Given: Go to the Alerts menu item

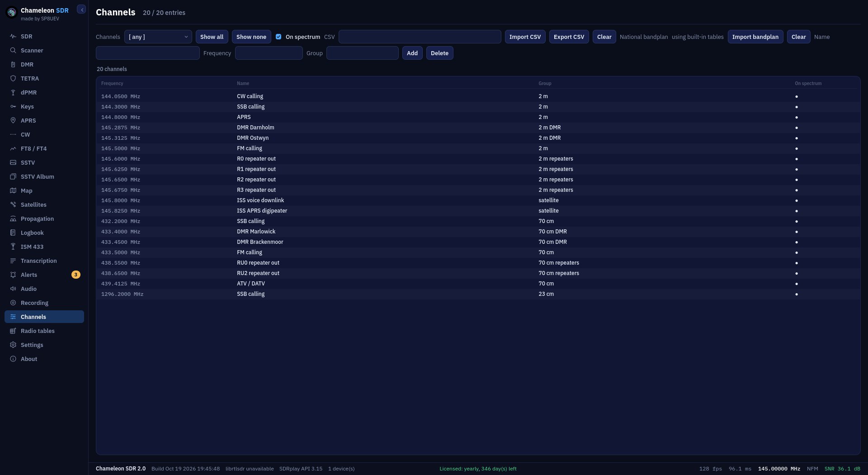Looking at the screenshot, I should tap(44, 275).
